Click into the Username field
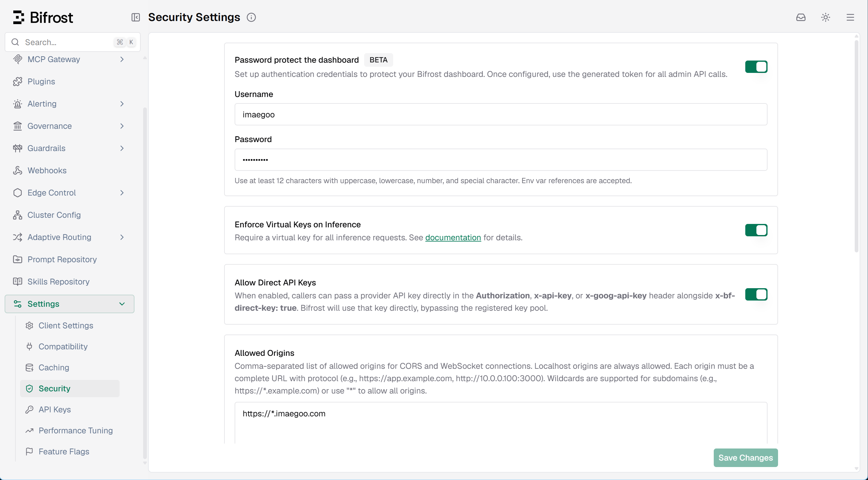The width and height of the screenshot is (868, 480). click(501, 115)
